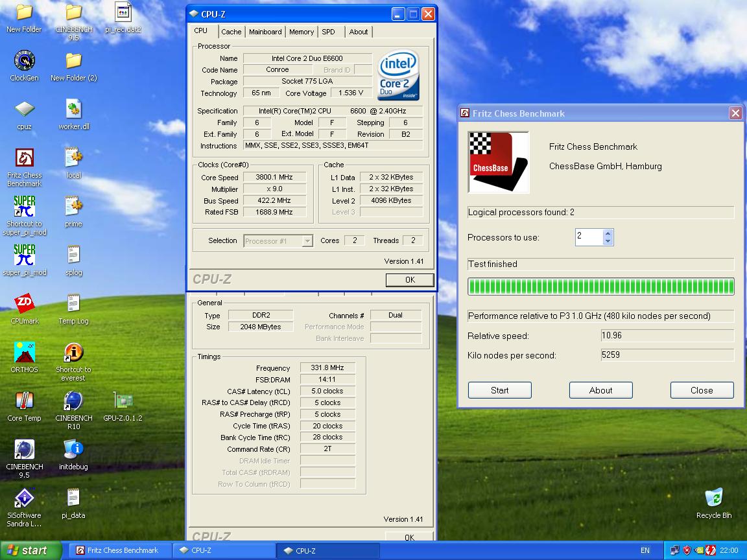The image size is (747, 560).
Task: Select the local file icon
Action: 73,163
